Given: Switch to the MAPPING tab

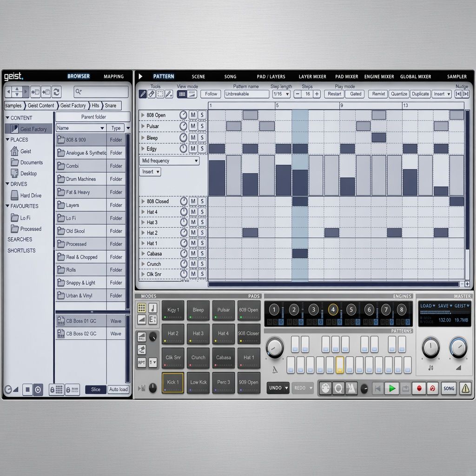Looking at the screenshot, I should (x=113, y=77).
